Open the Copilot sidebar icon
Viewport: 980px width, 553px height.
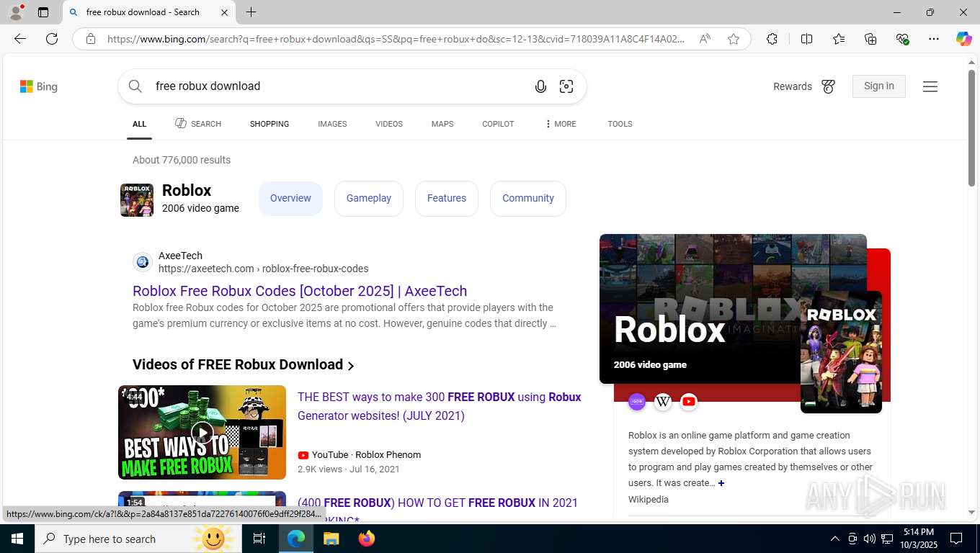[x=964, y=39]
